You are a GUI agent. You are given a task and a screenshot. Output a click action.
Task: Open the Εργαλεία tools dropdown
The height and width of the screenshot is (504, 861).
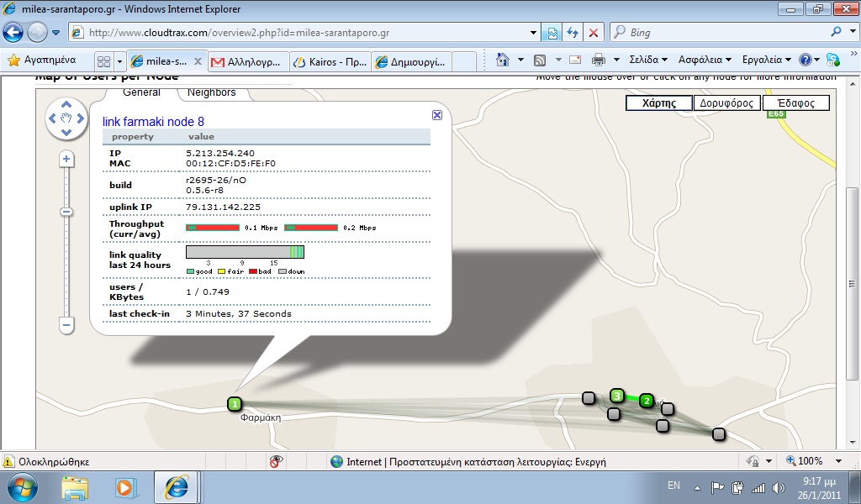pyautogui.click(x=766, y=60)
